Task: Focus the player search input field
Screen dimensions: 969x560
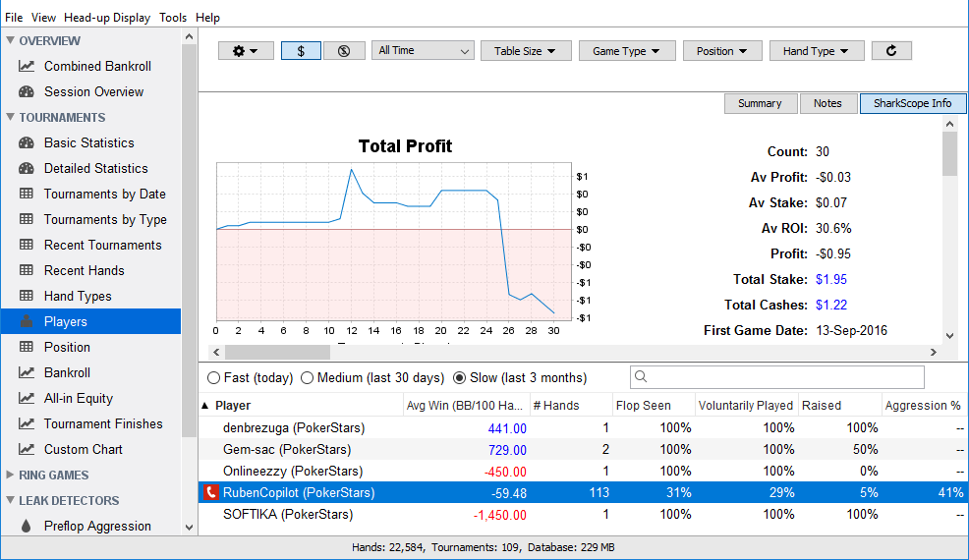Action: 777,377
